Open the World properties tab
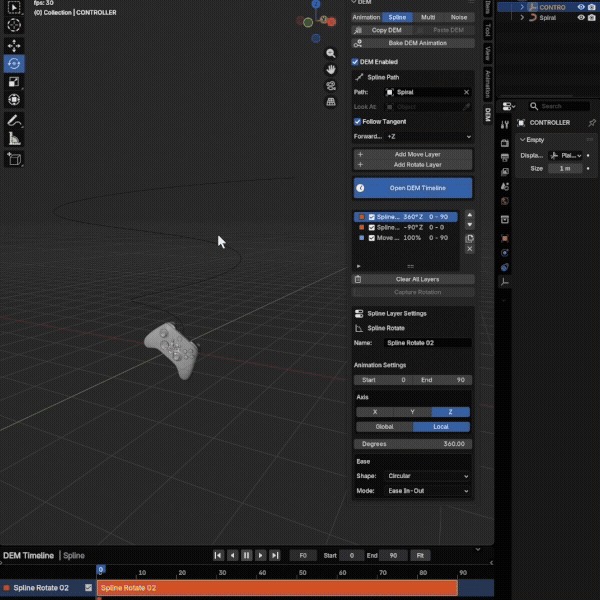 click(505, 201)
